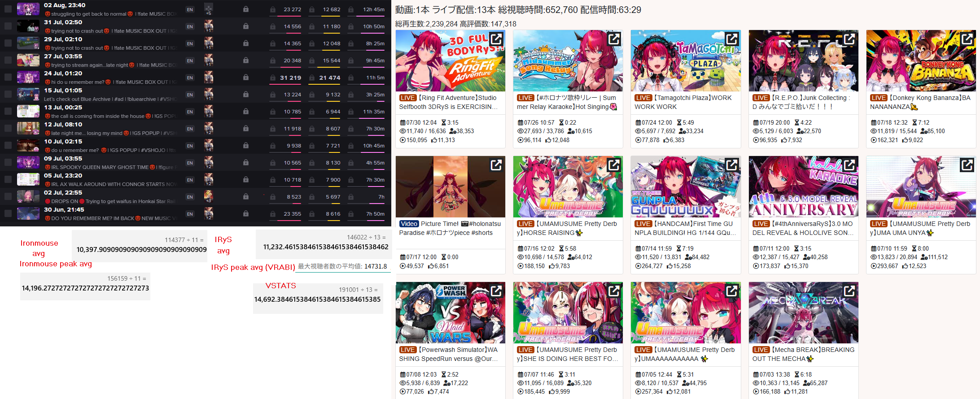Viewport: 980px width, 399px height.
Task: Open Powerwash Simulator card's external-link icon
Action: pos(496,291)
